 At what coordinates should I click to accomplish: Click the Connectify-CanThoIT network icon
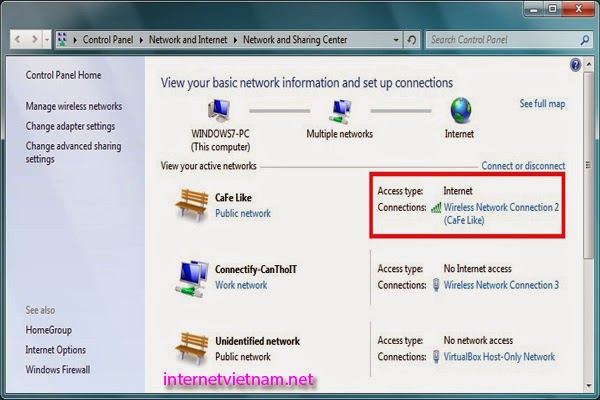[x=192, y=279]
